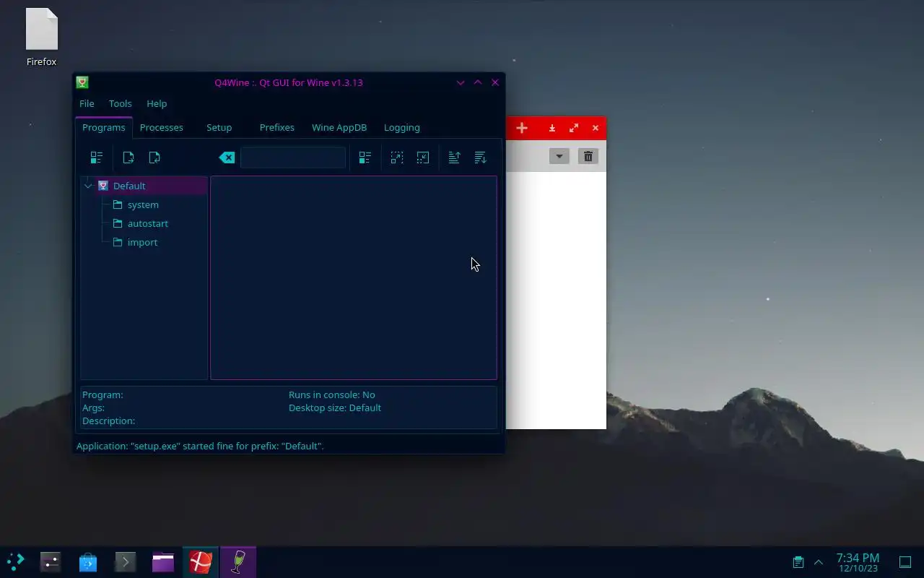
Task: Click the red app taskbar entry
Action: pyautogui.click(x=201, y=561)
